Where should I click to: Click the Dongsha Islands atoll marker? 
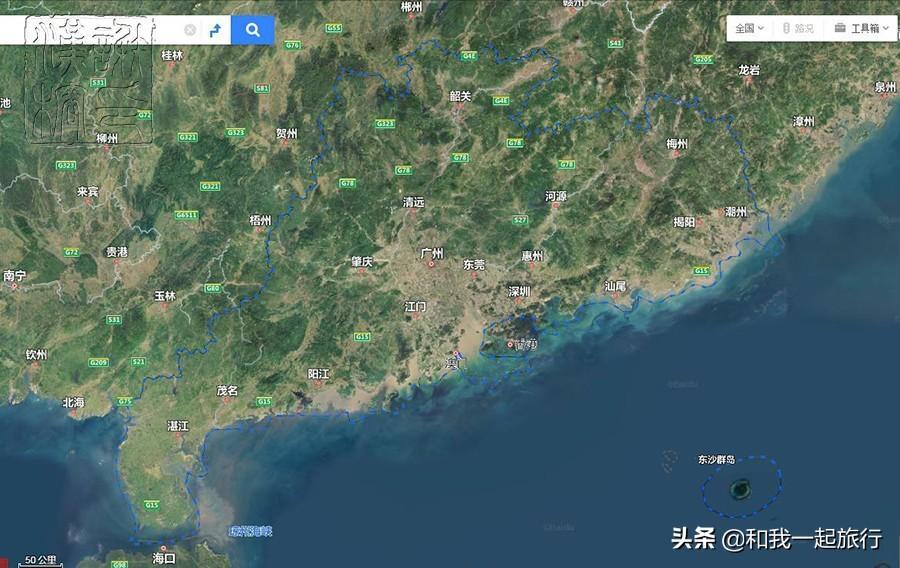point(740,489)
